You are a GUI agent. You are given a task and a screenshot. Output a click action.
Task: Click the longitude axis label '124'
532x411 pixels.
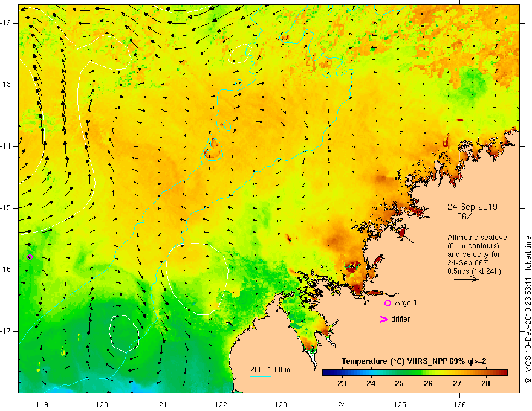[340, 404]
